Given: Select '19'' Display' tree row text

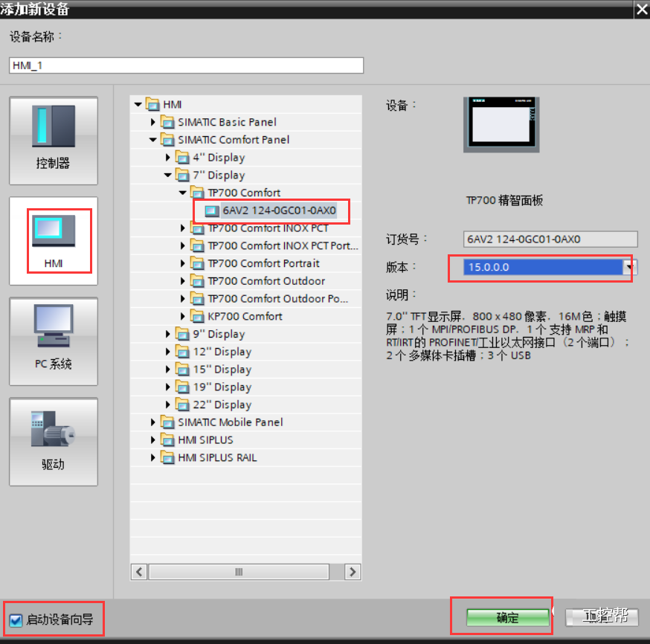Looking at the screenshot, I should pyautogui.click(x=222, y=387).
